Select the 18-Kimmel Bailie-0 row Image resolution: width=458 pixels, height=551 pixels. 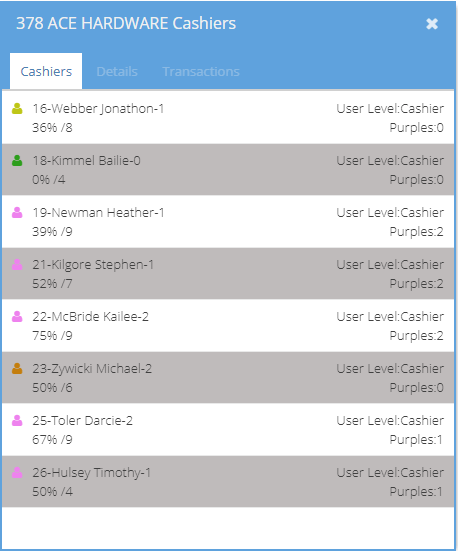pos(228,170)
